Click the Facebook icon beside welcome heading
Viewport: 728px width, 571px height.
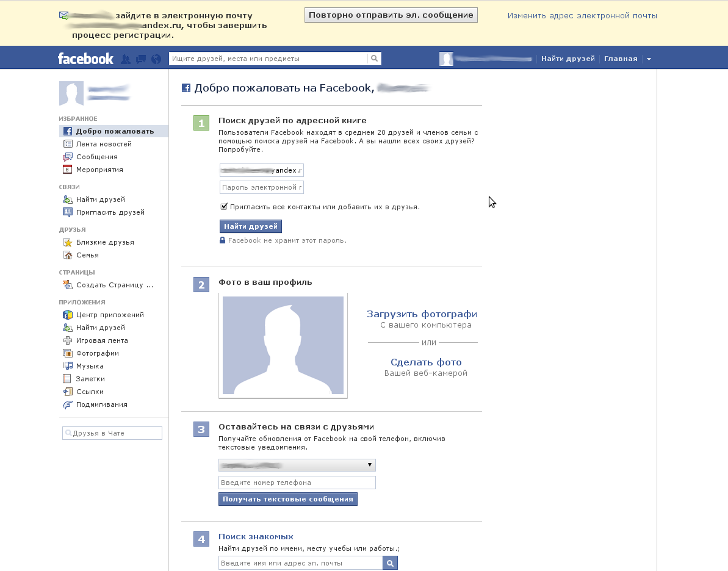pos(186,88)
